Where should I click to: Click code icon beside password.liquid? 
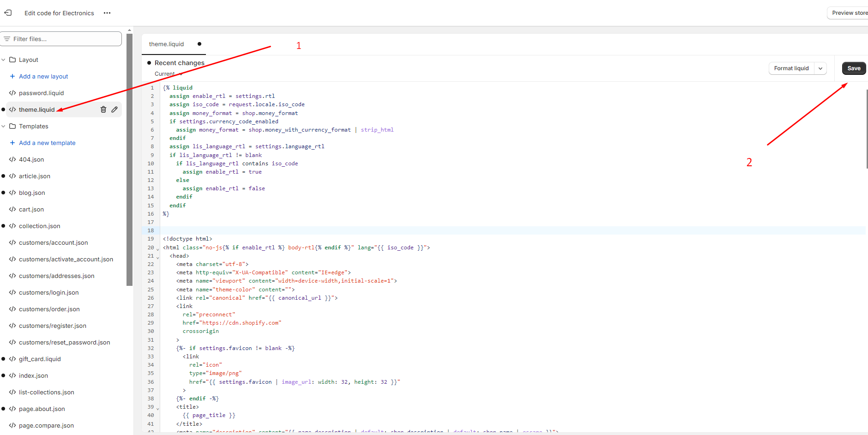12,93
